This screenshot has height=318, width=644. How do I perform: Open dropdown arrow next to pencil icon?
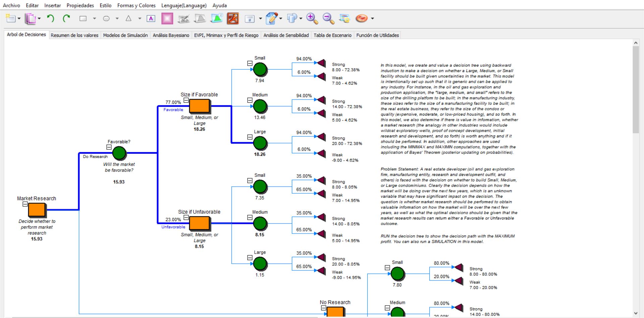(281, 18)
